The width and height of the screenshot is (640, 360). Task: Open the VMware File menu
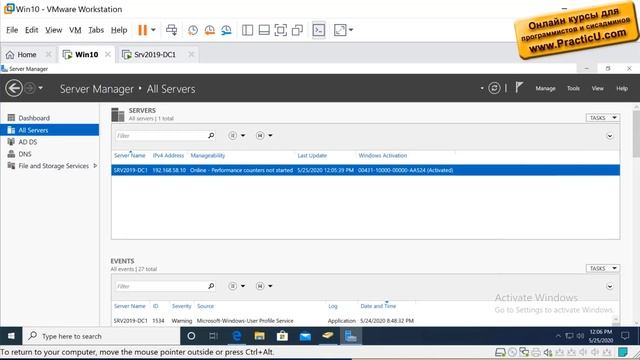click(x=12, y=30)
